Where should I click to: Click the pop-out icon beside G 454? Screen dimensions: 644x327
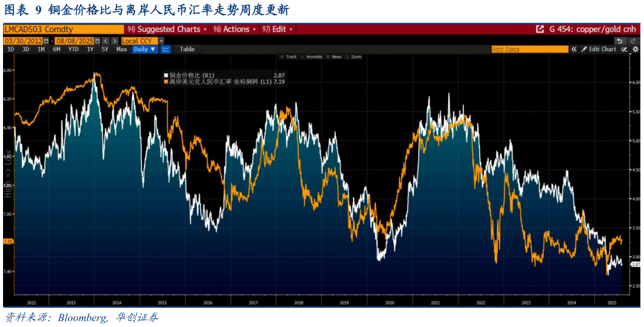[x=539, y=29]
